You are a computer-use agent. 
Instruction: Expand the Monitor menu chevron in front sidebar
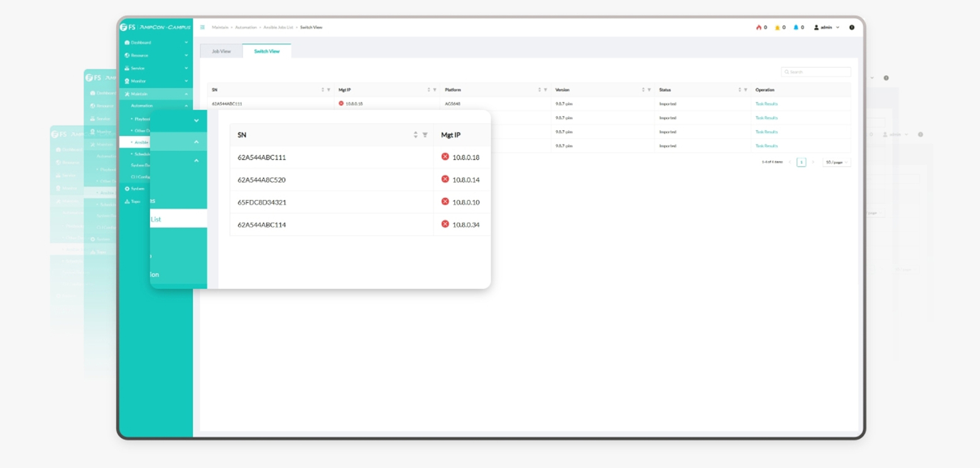tap(187, 81)
